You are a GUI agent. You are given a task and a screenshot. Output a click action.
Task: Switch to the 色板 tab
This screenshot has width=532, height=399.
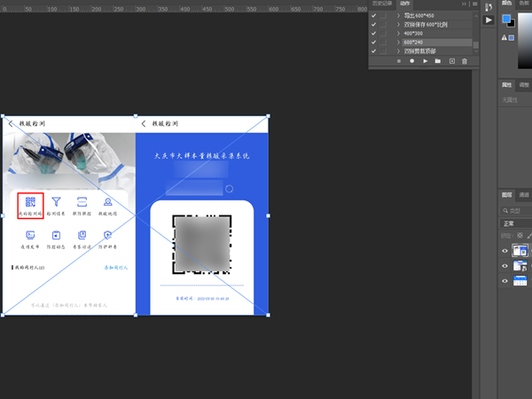[525, 3]
